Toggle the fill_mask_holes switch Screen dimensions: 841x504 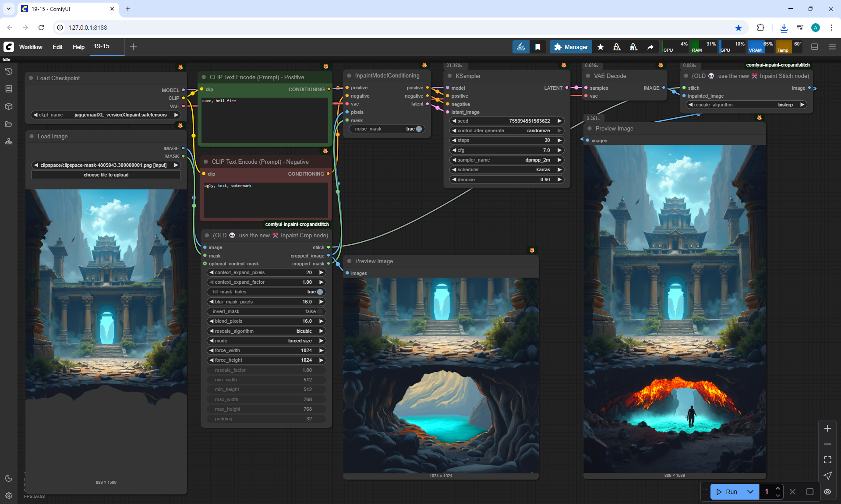pyautogui.click(x=319, y=292)
